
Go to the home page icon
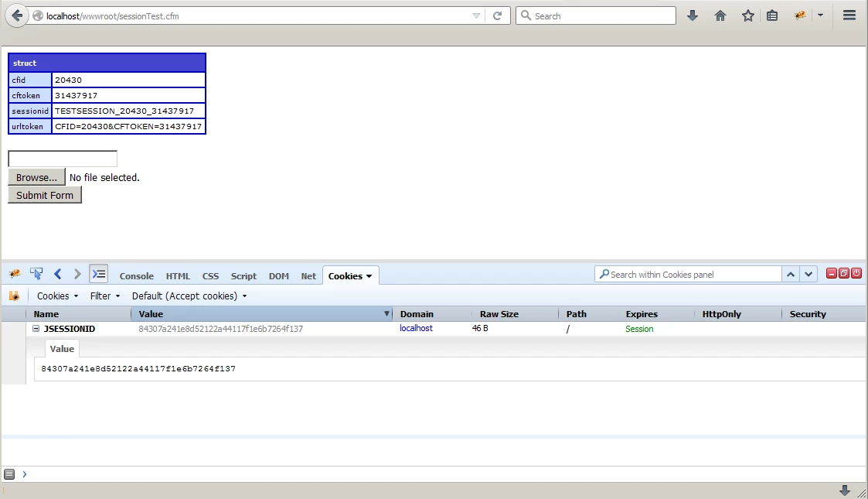720,15
